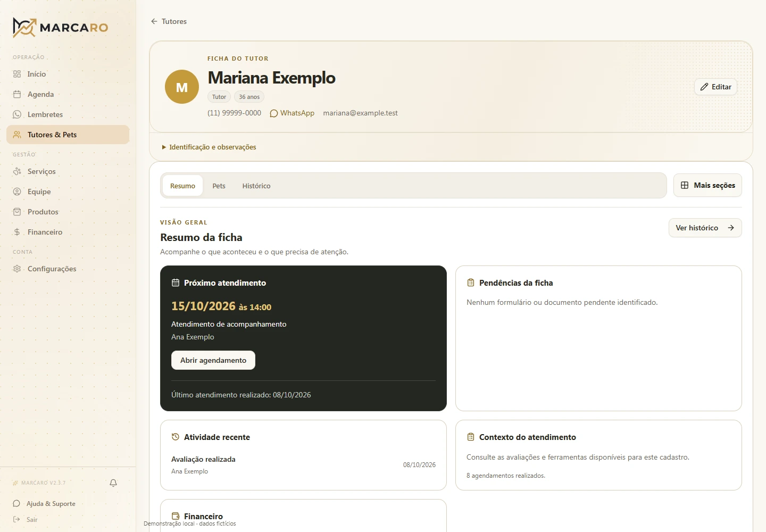The width and height of the screenshot is (766, 532).
Task: Click the Agenda calendar icon
Action: 17,94
